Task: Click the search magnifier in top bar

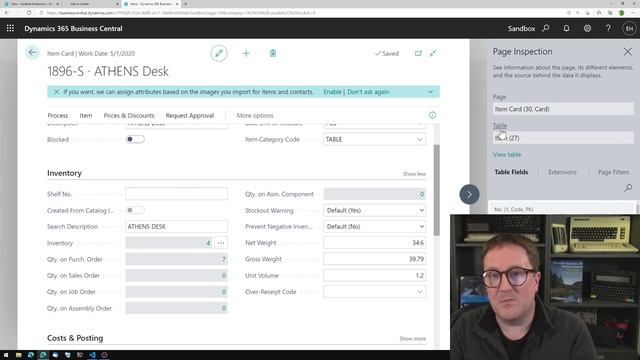Action: point(546,28)
